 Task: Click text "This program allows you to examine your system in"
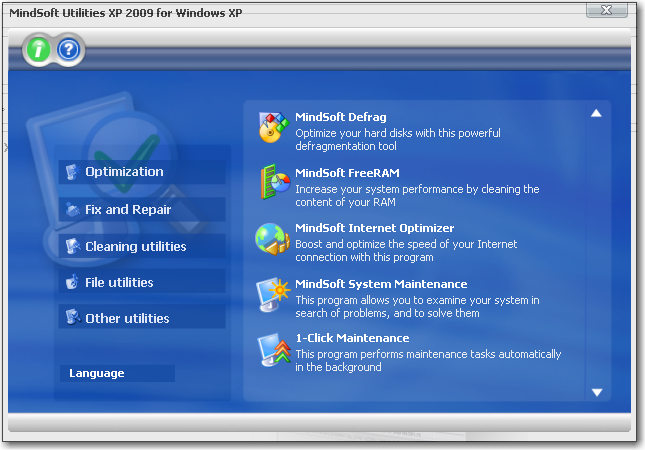tap(417, 300)
